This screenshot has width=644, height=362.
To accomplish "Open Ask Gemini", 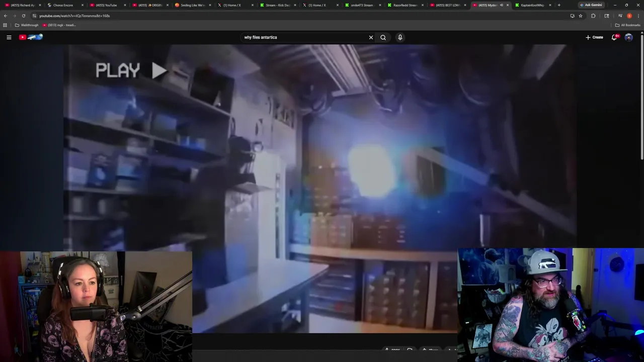I will [x=591, y=5].
